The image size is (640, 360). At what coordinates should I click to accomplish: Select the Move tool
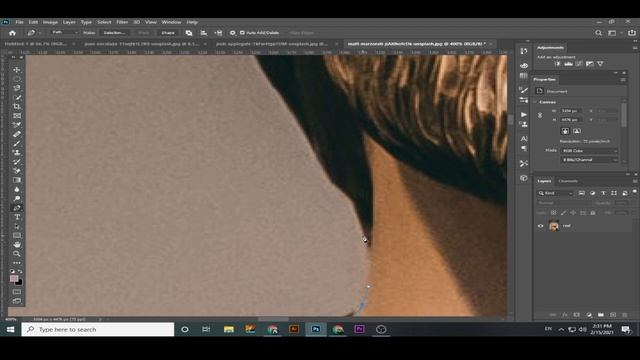point(17,70)
